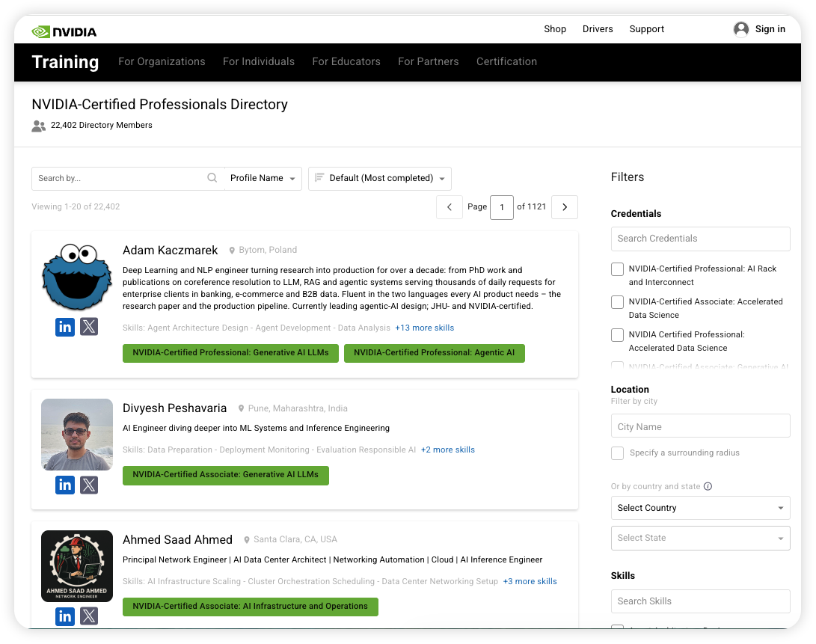Expand +2 more skills for Divyesh Peshavaria
The image size is (816, 644).
tap(447, 450)
